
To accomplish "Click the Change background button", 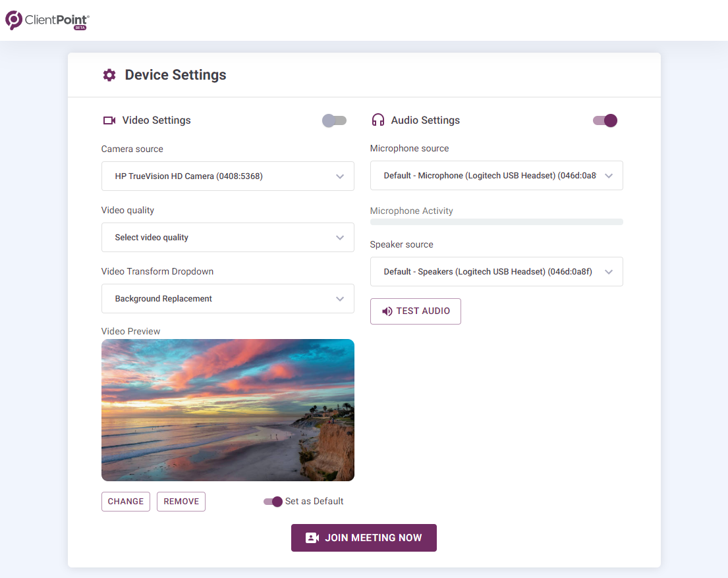I will (x=126, y=502).
